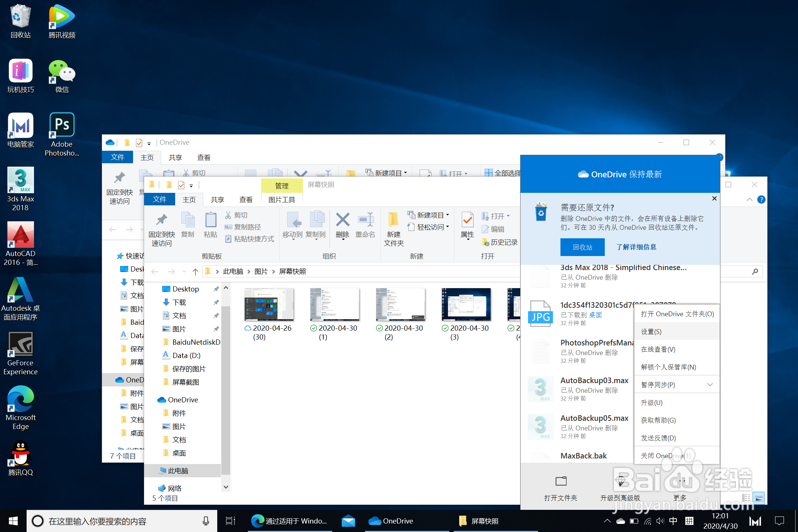This screenshot has height=532, width=798.
Task: Select Close OneDrive (关闭 OneDrive) menu item
Action: point(677,456)
